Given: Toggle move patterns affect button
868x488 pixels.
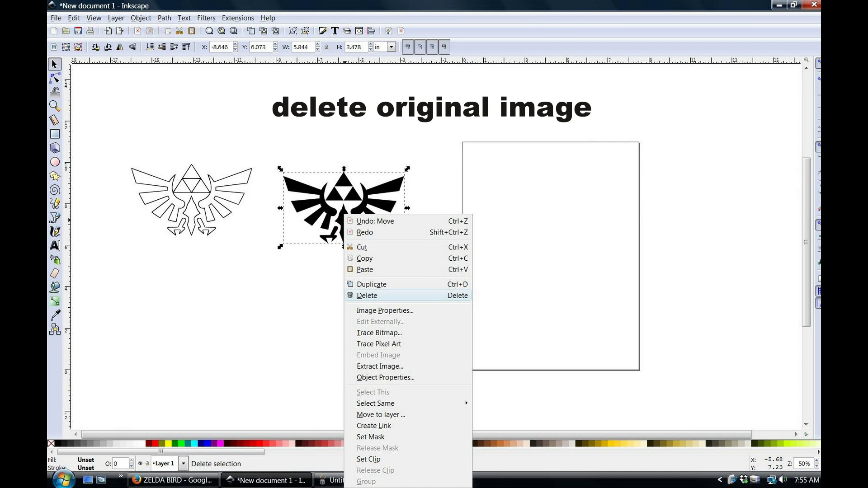Looking at the screenshot, I should tap(444, 47).
